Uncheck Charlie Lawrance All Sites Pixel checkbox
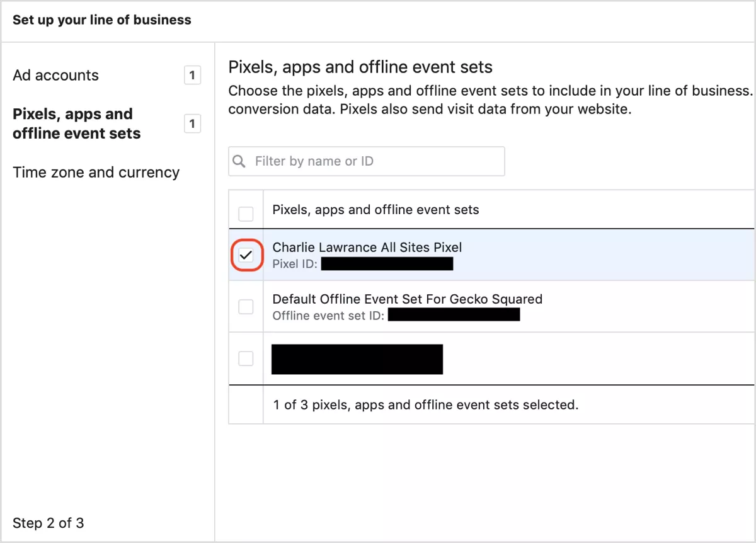This screenshot has width=756, height=543. pos(246,255)
